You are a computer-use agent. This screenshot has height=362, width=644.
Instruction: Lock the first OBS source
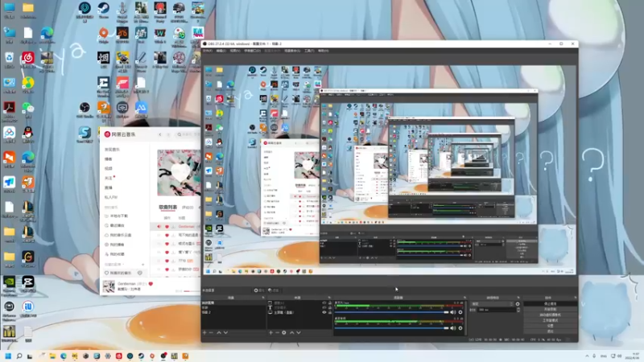(x=329, y=303)
